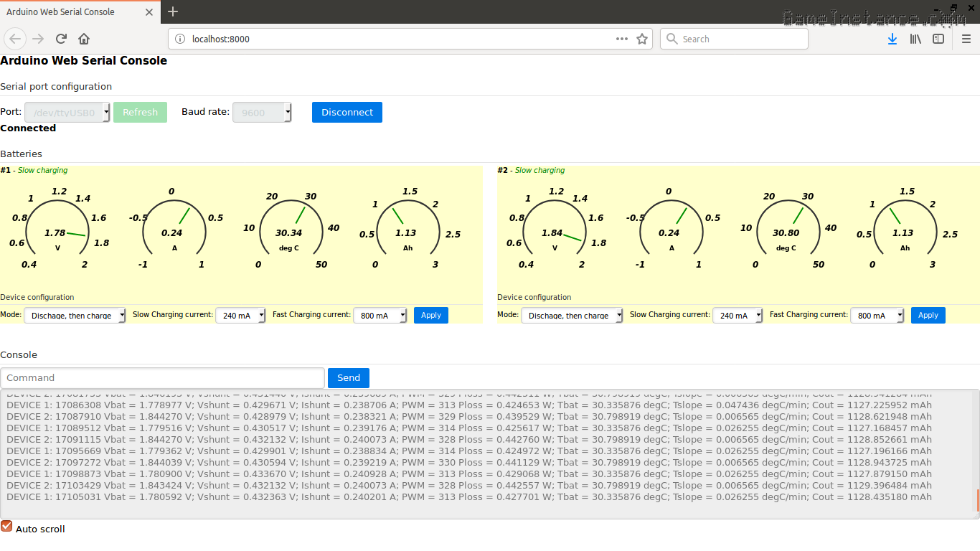Go forward with the forward arrow

coord(38,39)
